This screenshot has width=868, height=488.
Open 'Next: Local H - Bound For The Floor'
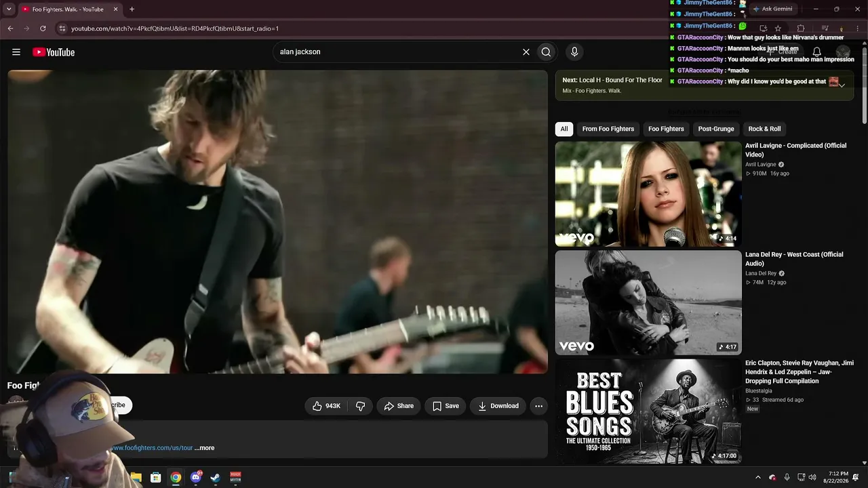[612, 80]
